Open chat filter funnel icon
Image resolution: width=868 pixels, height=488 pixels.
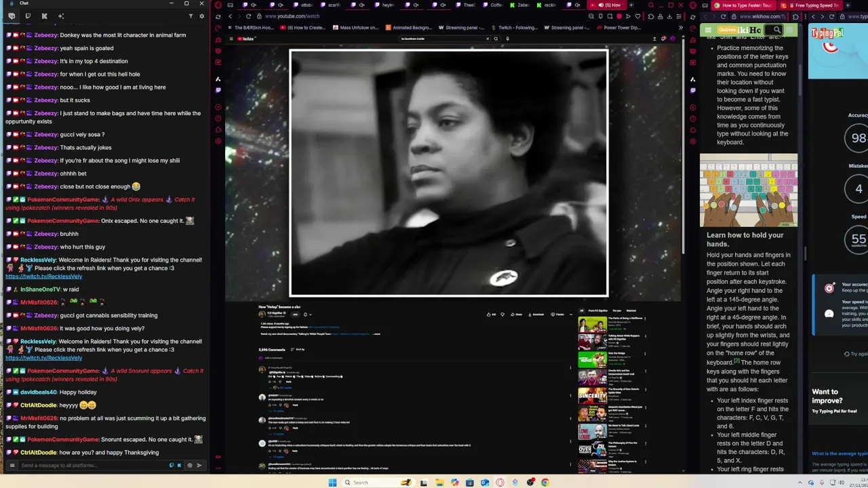pyautogui.click(x=191, y=16)
